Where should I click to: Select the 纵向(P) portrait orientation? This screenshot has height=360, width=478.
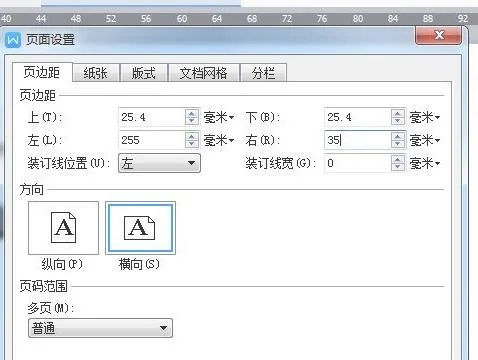(63, 228)
